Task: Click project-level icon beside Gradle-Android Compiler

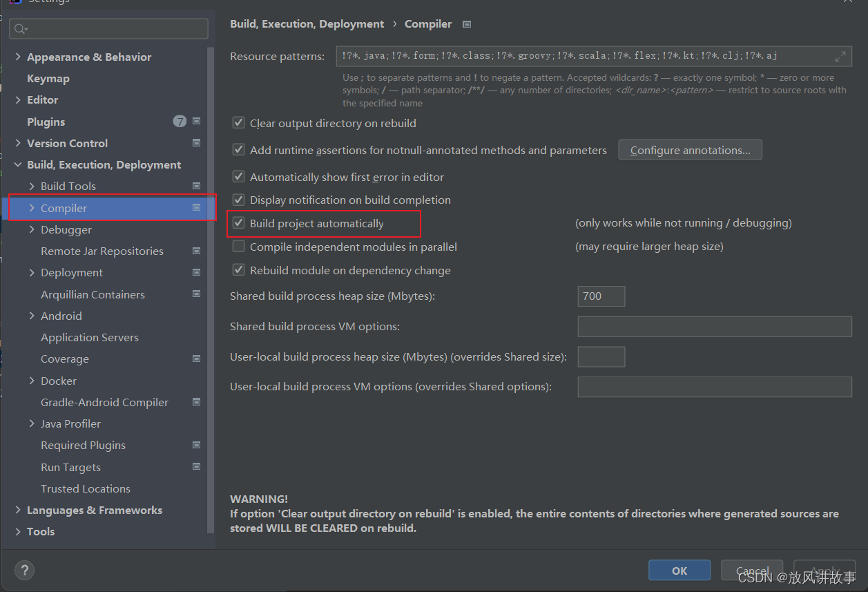Action: [x=197, y=402]
